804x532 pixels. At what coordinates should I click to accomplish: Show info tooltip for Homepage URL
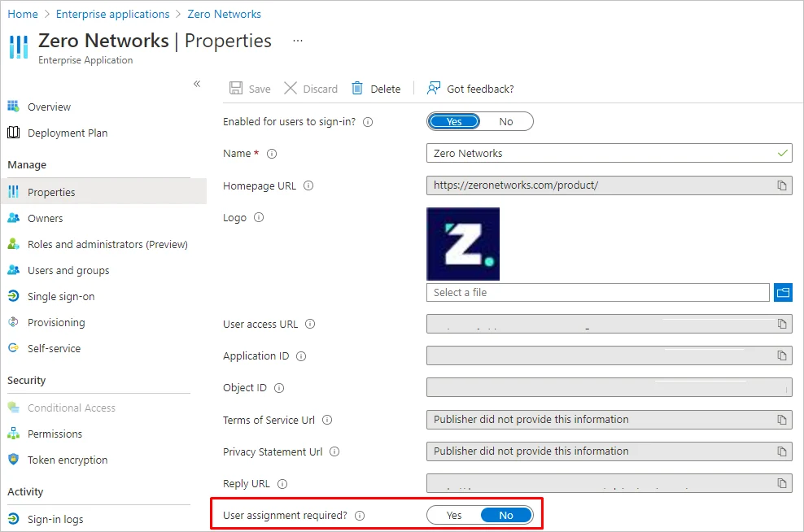[308, 185]
